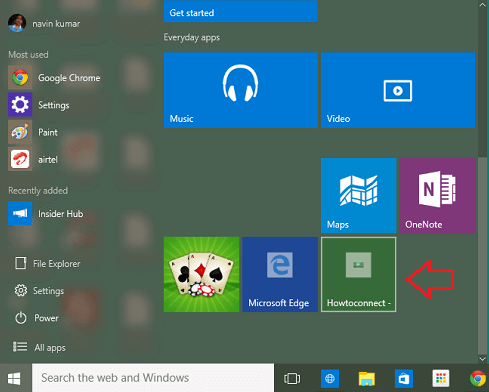Open the Howtoconnect pinned tile

click(358, 274)
